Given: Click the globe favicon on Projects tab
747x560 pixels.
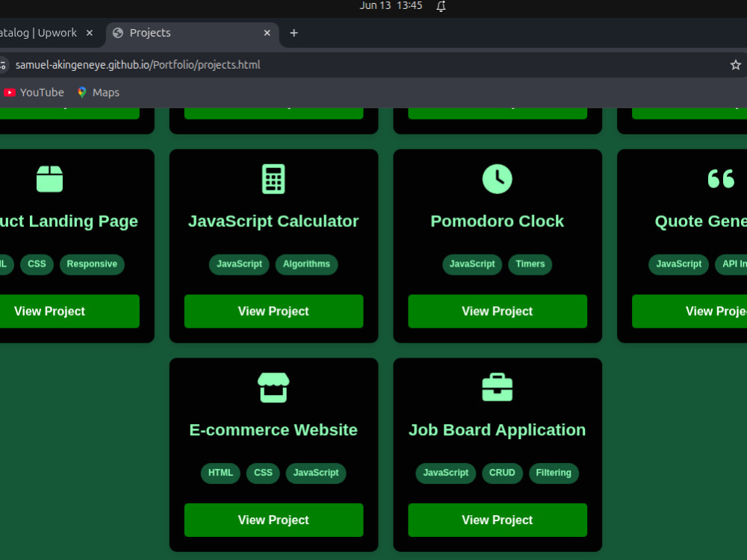Looking at the screenshot, I should pyautogui.click(x=118, y=33).
